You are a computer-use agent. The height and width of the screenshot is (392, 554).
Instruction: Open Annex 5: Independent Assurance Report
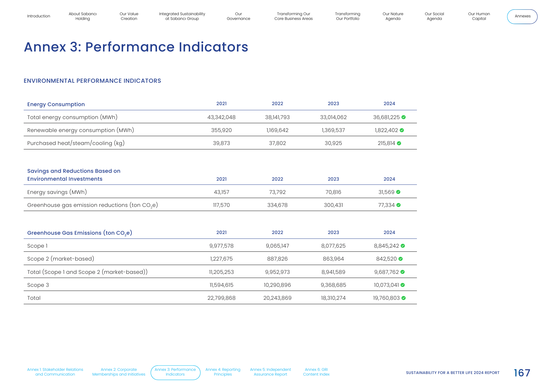pos(270,372)
